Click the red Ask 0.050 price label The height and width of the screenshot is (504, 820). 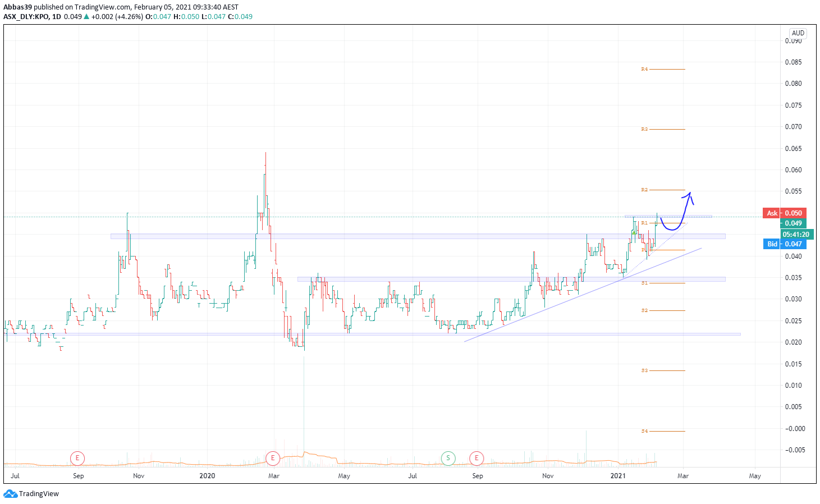(784, 213)
